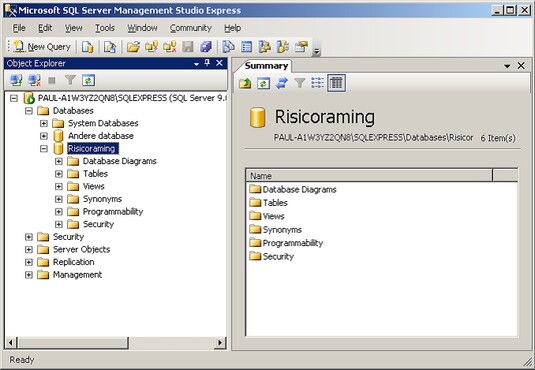Expand Security under Risicoraming
The image size is (535, 370).
click(59, 224)
